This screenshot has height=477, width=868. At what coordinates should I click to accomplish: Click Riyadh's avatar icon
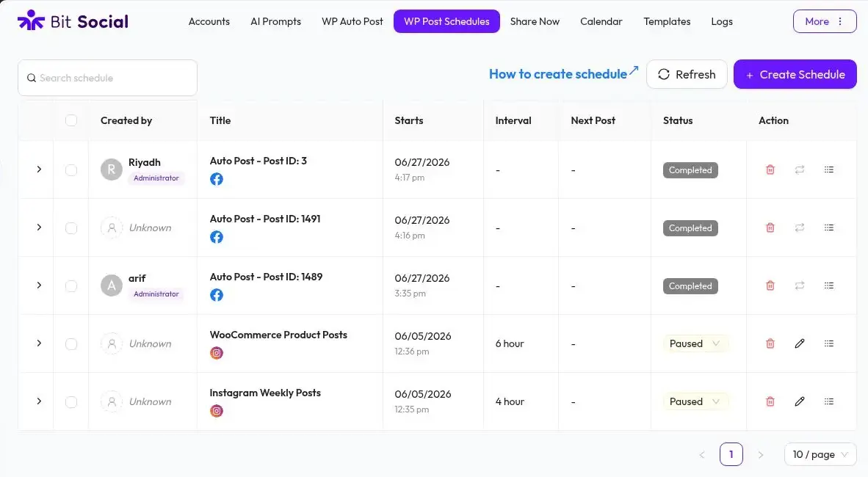point(112,170)
